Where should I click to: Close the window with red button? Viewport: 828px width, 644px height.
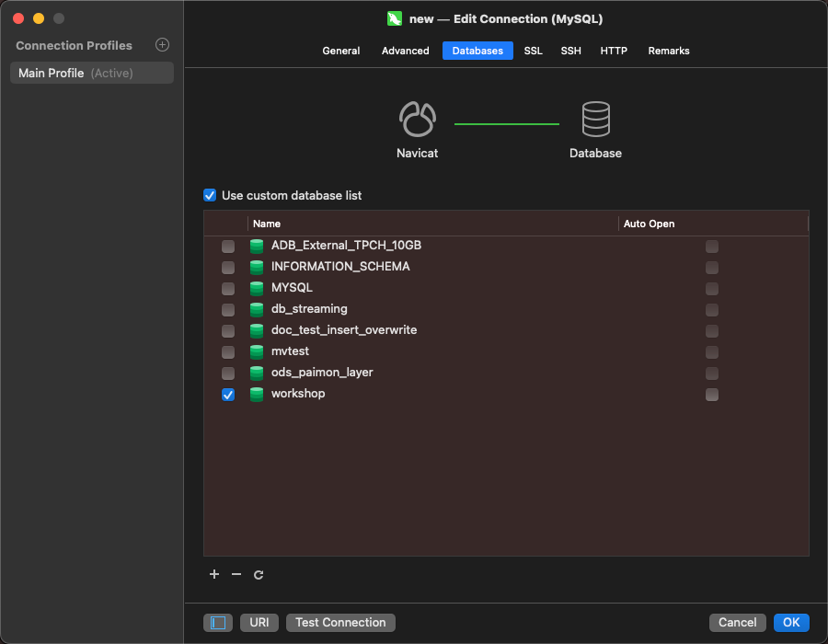tap(18, 18)
